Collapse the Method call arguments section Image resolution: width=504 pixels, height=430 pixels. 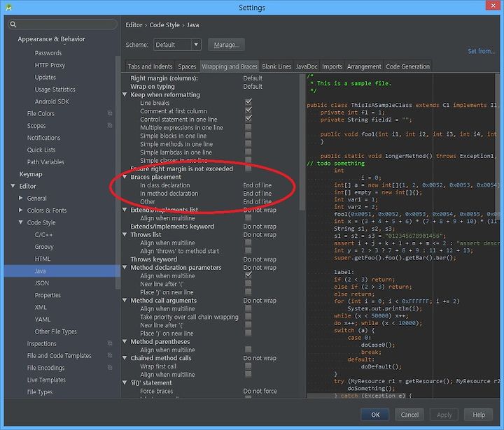[x=125, y=301]
